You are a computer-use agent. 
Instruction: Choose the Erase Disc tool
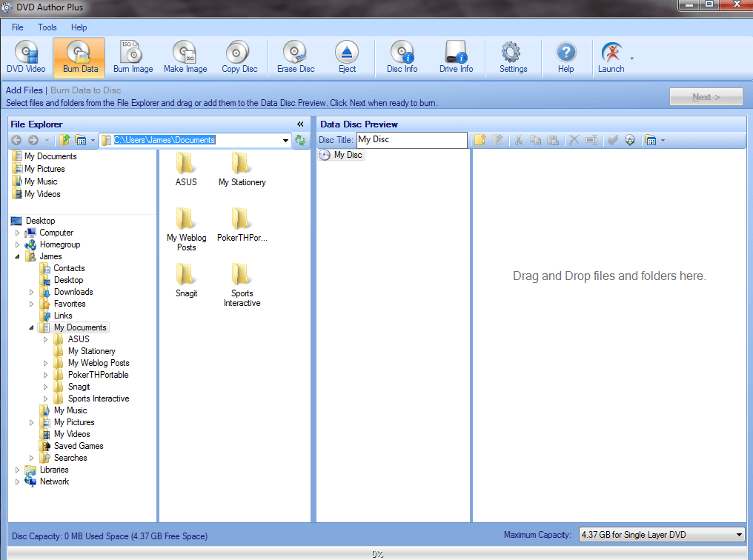[295, 57]
